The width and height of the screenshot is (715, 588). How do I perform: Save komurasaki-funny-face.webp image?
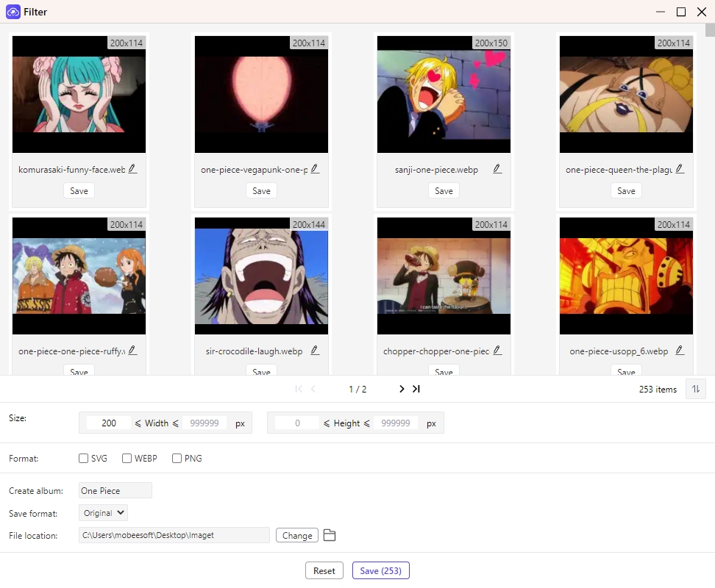pos(79,191)
